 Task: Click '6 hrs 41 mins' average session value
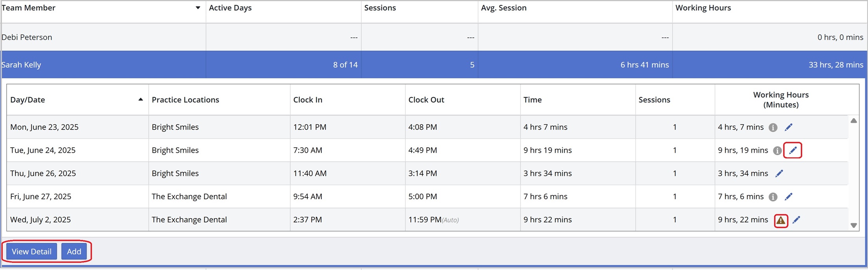coord(645,65)
